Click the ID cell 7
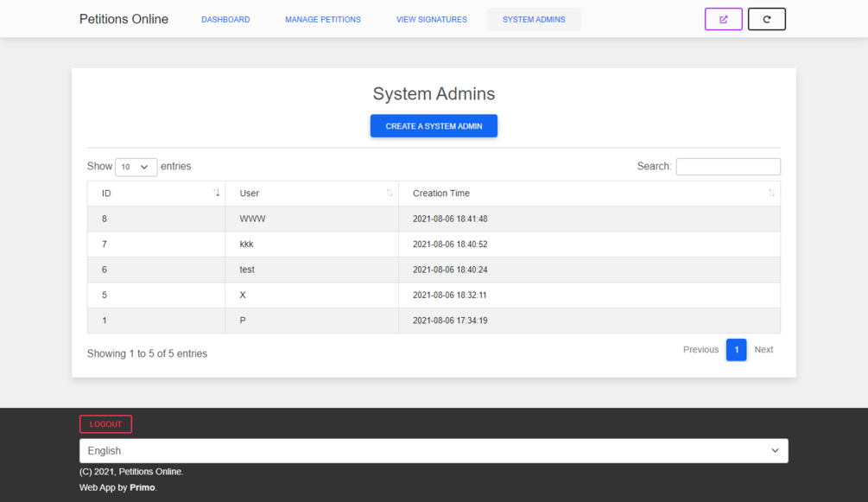 pos(156,245)
